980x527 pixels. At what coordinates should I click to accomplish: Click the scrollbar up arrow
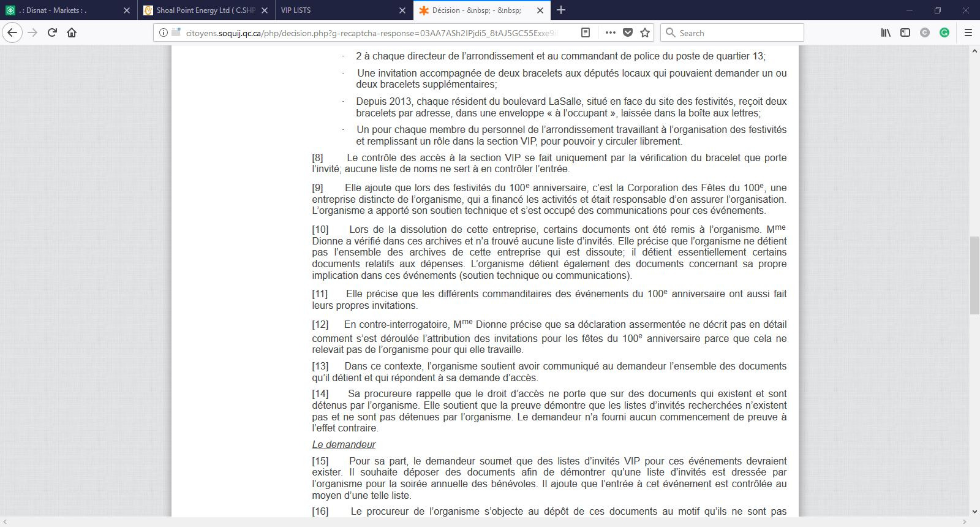pos(974,51)
